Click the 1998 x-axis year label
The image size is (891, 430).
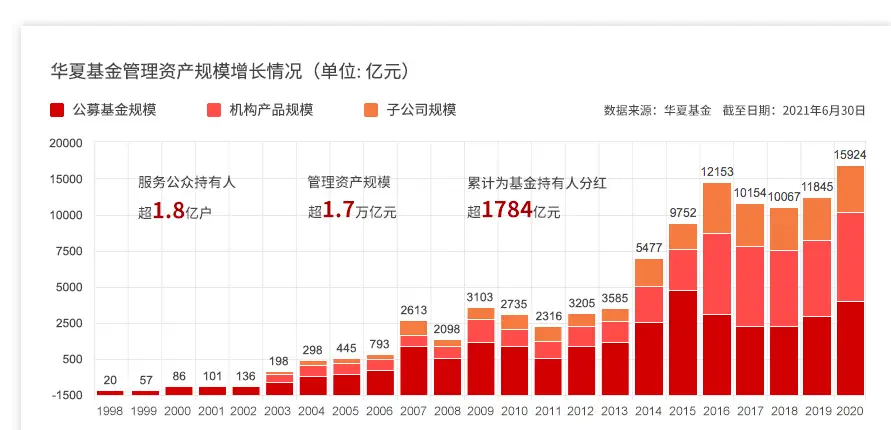(x=110, y=411)
